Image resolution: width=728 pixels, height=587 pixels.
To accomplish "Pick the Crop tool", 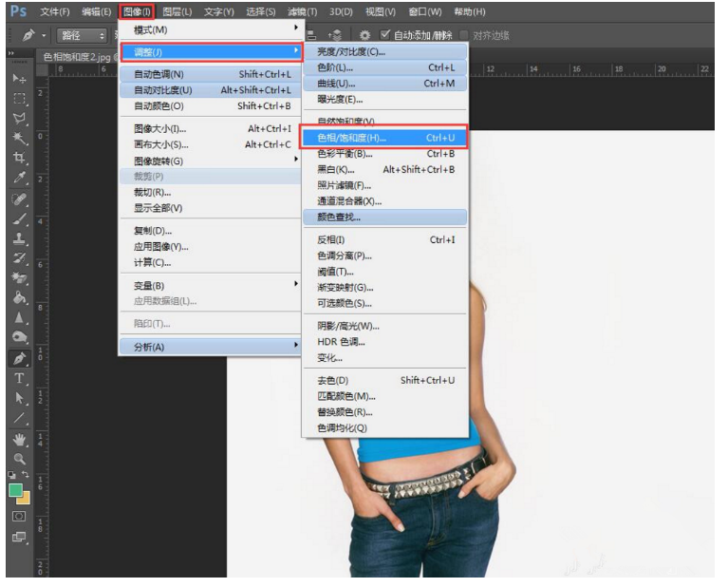I will pyautogui.click(x=19, y=158).
